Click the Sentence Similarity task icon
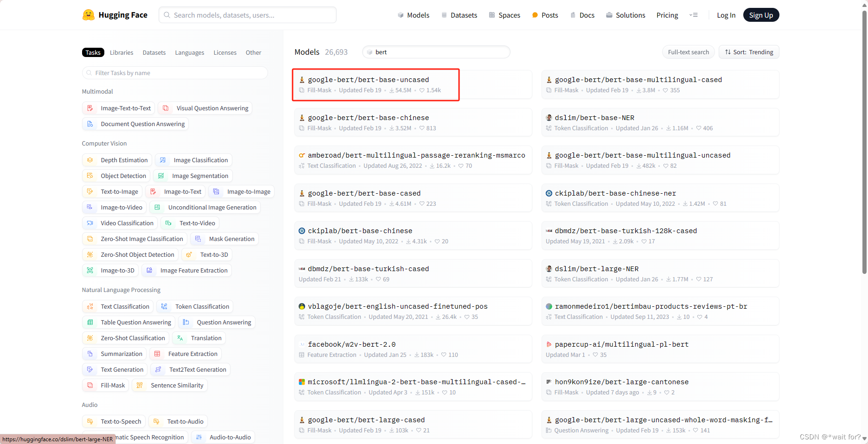The image size is (868, 444). pos(140,385)
